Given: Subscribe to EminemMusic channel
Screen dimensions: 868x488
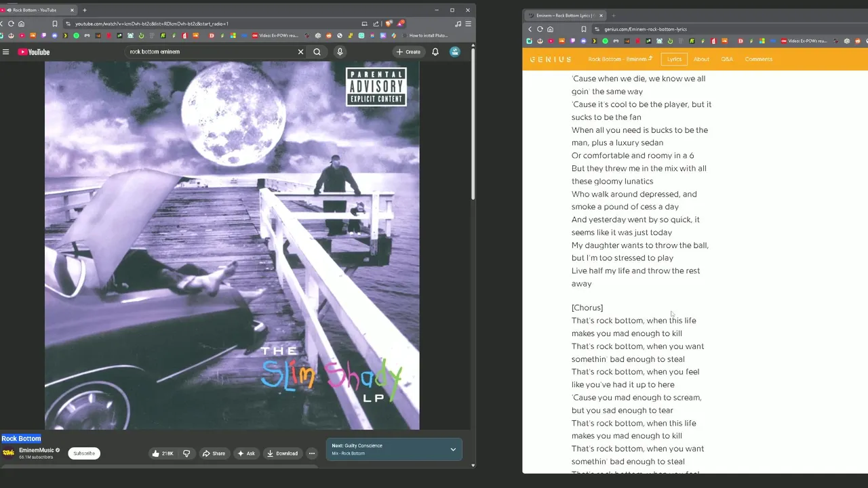Looking at the screenshot, I should click(x=84, y=453).
